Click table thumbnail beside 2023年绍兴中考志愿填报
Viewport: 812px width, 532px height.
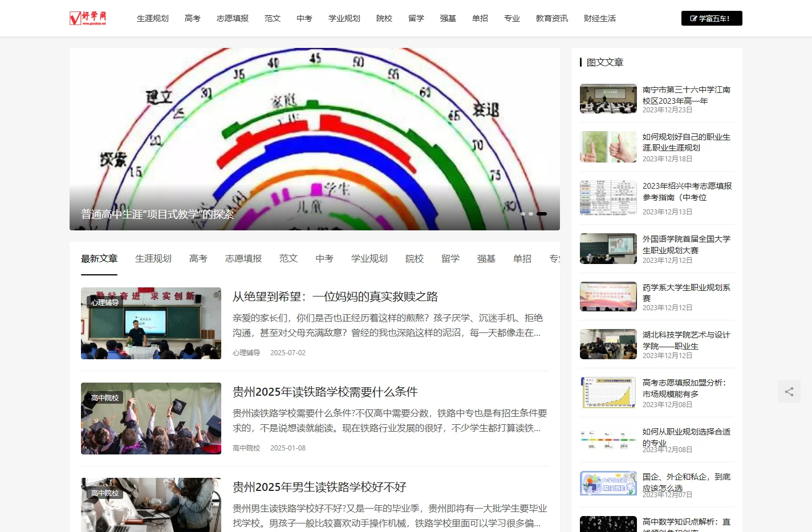tap(608, 197)
